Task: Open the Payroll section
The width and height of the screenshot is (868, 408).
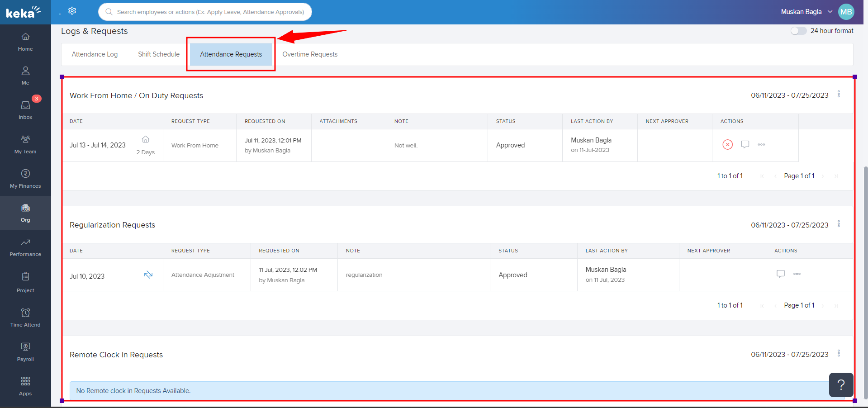Action: tap(25, 351)
